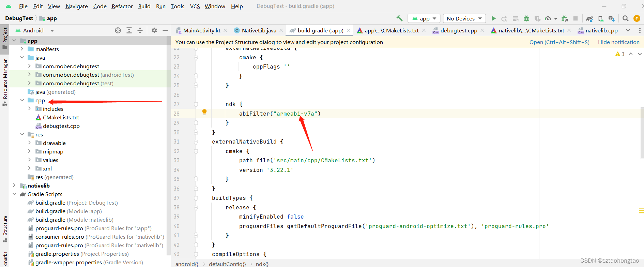
Task: Click Collapse All in project panel
Action: click(x=140, y=30)
